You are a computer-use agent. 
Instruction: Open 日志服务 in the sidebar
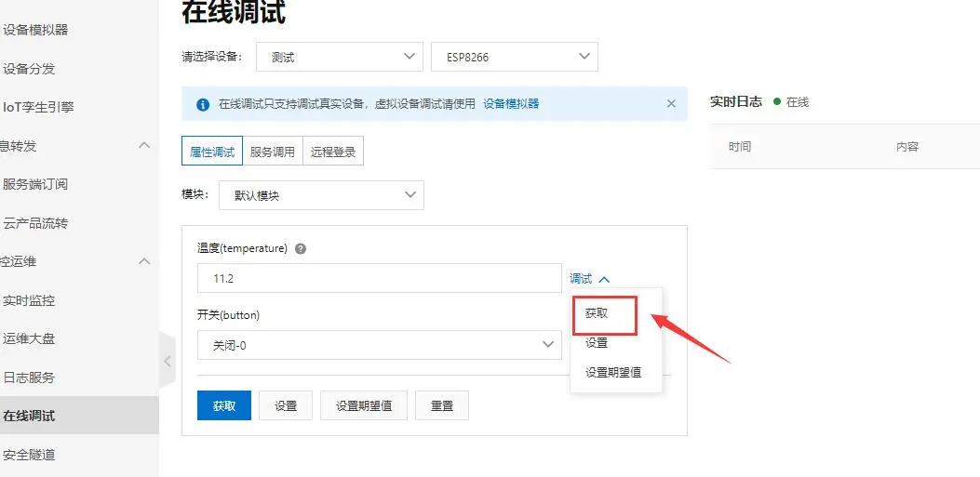coord(29,378)
